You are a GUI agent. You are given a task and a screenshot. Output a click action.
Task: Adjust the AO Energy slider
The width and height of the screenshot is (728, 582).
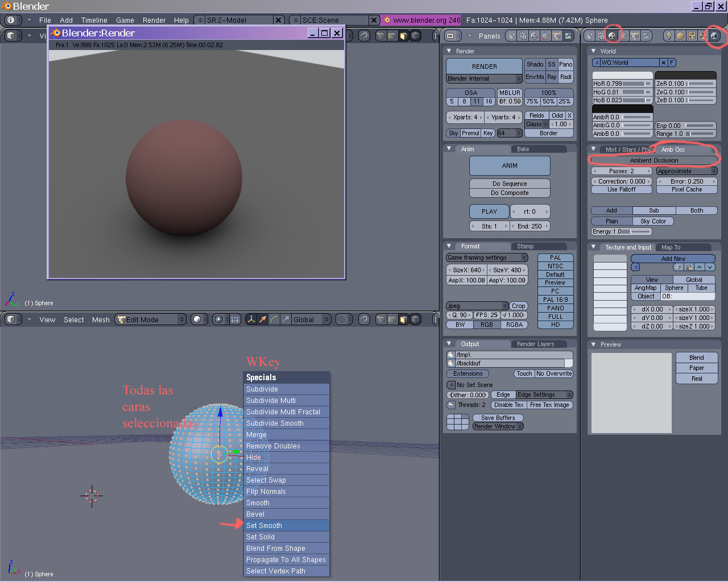[622, 231]
